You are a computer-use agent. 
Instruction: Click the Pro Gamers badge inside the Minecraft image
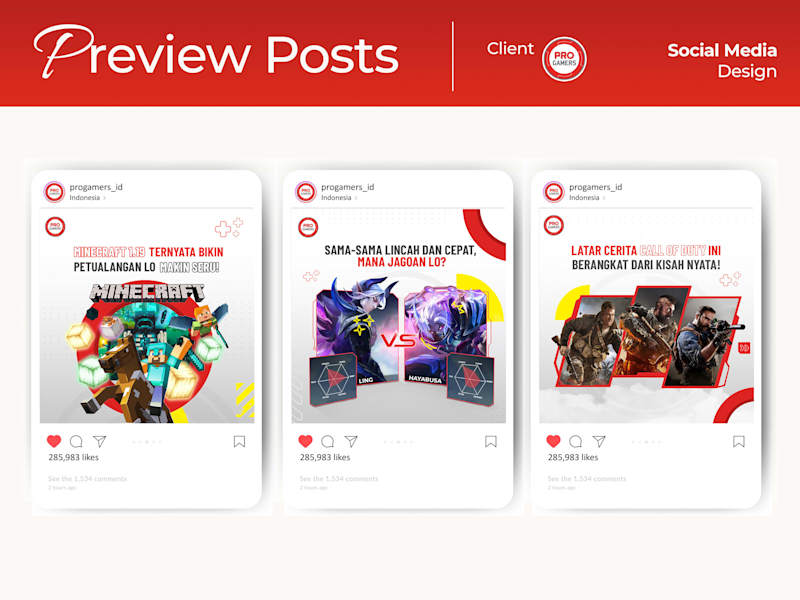pos(55,227)
